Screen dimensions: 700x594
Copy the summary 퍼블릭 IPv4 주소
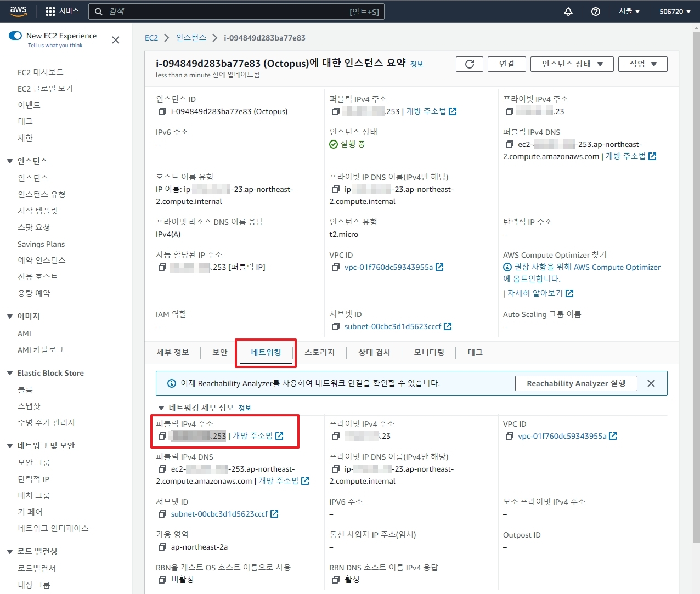coord(336,111)
